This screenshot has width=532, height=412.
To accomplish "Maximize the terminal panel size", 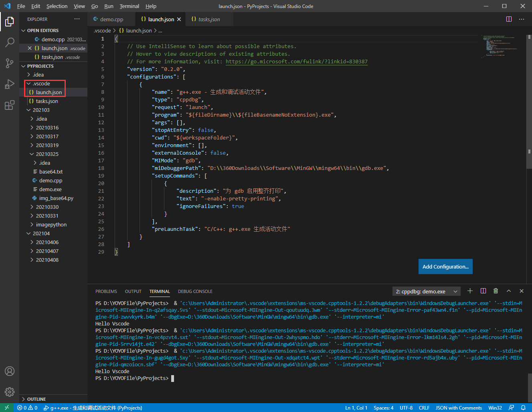I will (x=509, y=291).
